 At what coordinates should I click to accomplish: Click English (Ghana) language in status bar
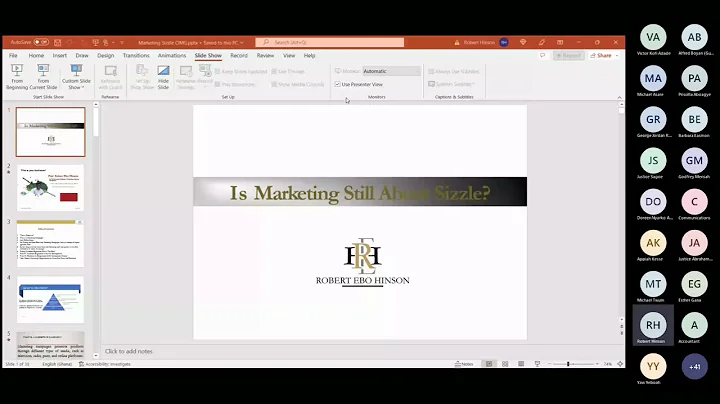click(x=57, y=364)
